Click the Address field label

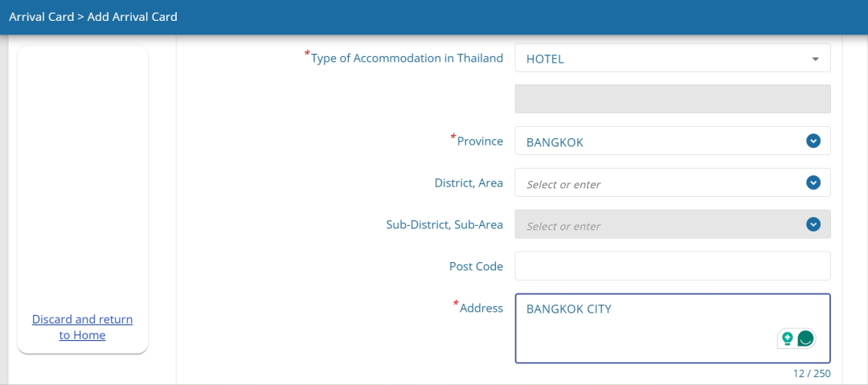[481, 308]
